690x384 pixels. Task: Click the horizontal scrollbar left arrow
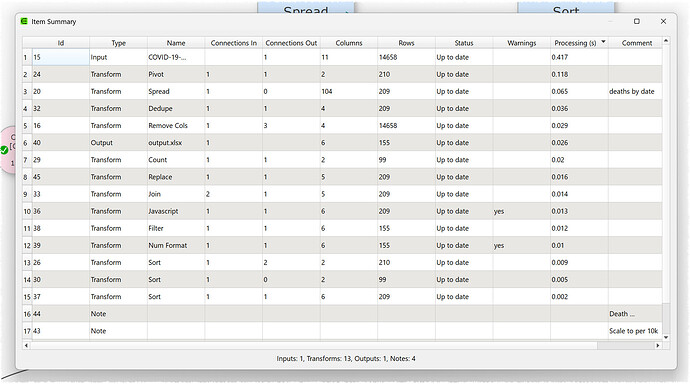26,345
